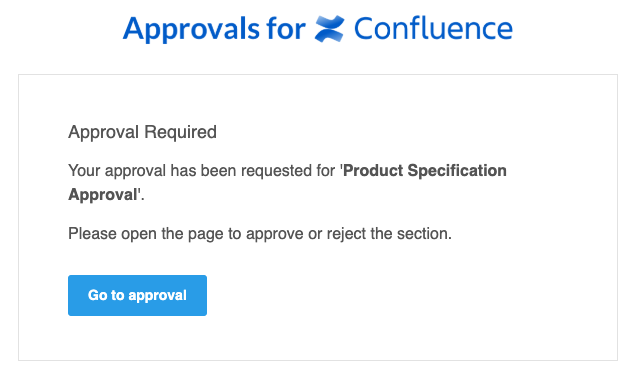Click the word "Specification" in bold title
Image resolution: width=636 pixels, height=374 pixels.
(x=457, y=170)
